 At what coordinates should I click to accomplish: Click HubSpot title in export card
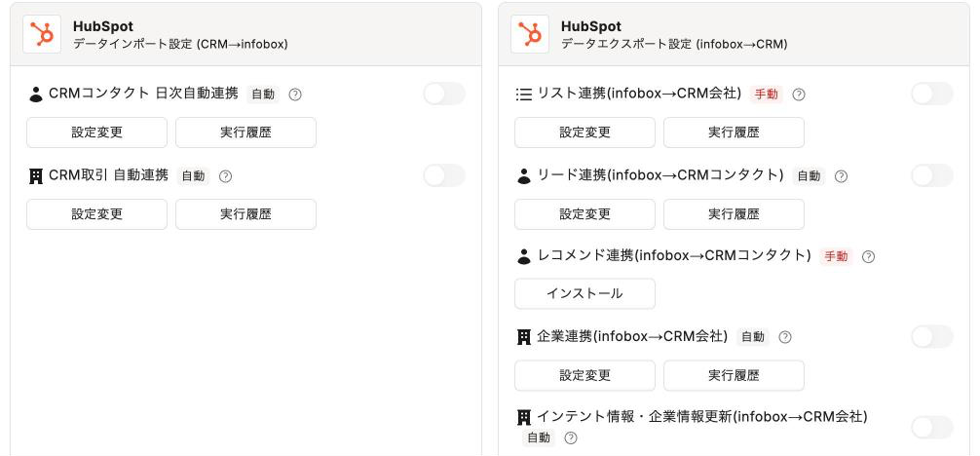coord(590,26)
